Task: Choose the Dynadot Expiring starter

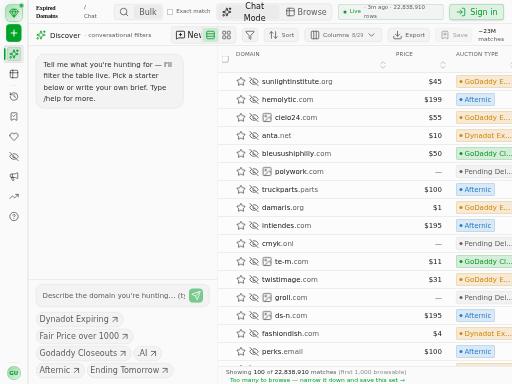Action: tap(79, 319)
